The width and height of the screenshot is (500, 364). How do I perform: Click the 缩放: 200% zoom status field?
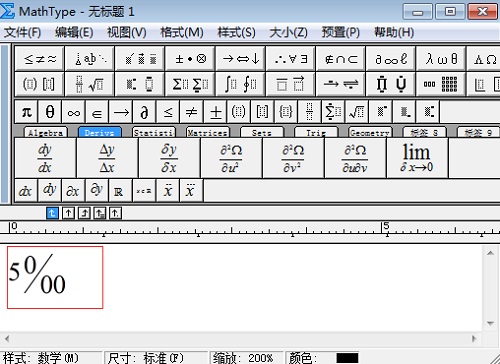tap(246, 358)
